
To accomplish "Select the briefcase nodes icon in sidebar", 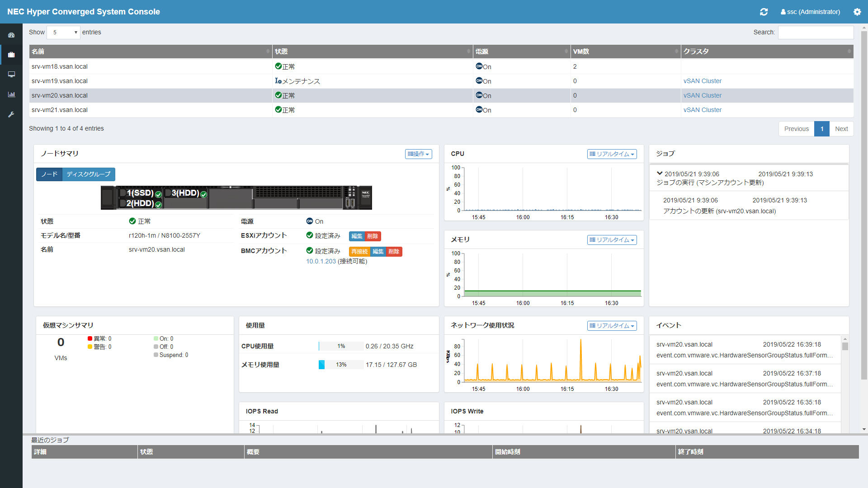I will coord(11,55).
